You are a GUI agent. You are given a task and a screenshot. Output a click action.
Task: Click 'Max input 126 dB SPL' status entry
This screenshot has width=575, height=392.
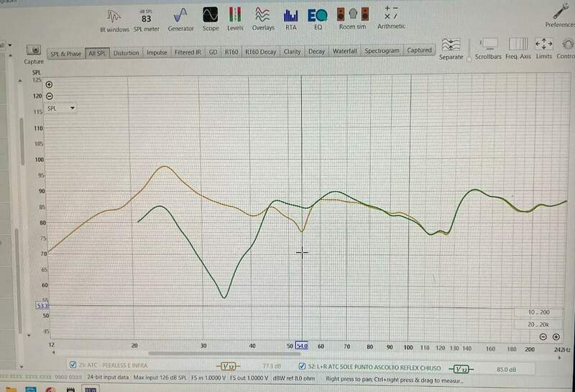(x=160, y=378)
